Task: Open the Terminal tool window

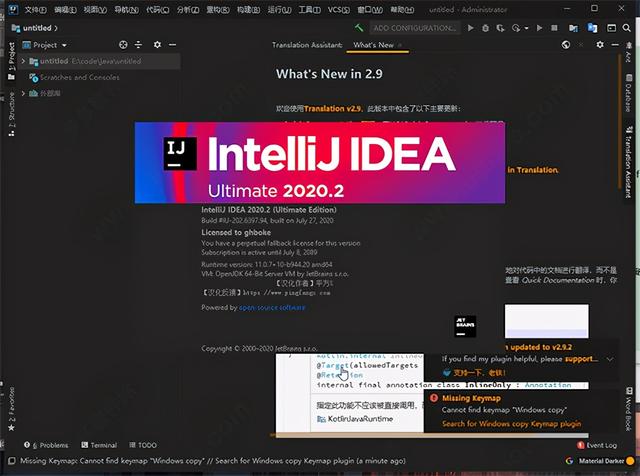Action: click(x=99, y=445)
